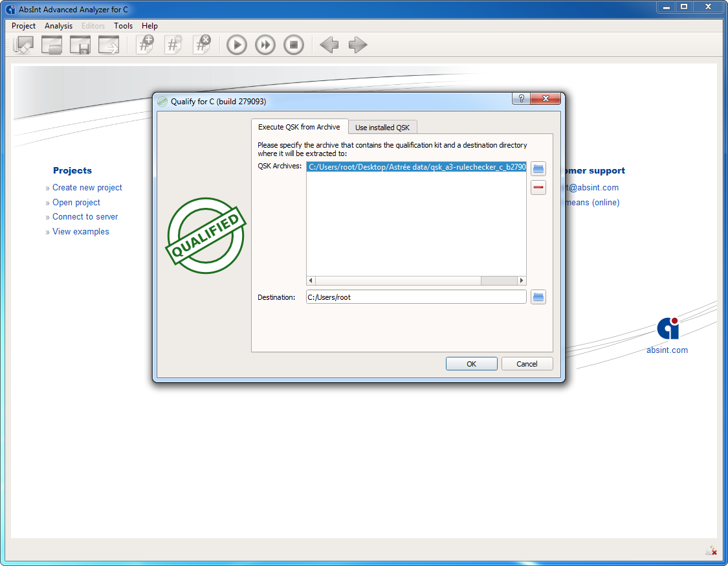The height and width of the screenshot is (566, 728).
Task: Open the Project menu
Action: (x=23, y=26)
